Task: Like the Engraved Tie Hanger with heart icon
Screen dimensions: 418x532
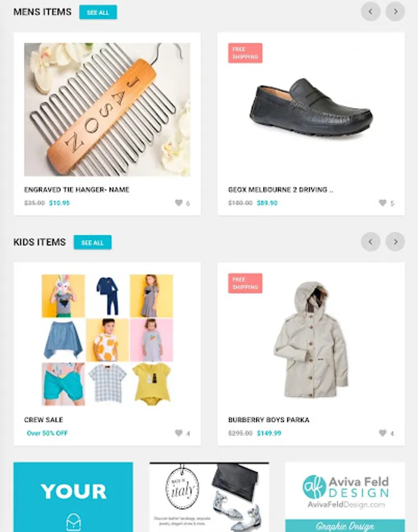Action: (179, 203)
